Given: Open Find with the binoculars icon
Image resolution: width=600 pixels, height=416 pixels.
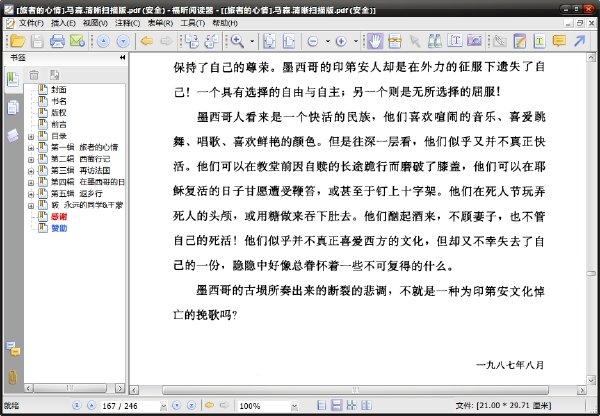Looking at the screenshot, I should (435, 41).
